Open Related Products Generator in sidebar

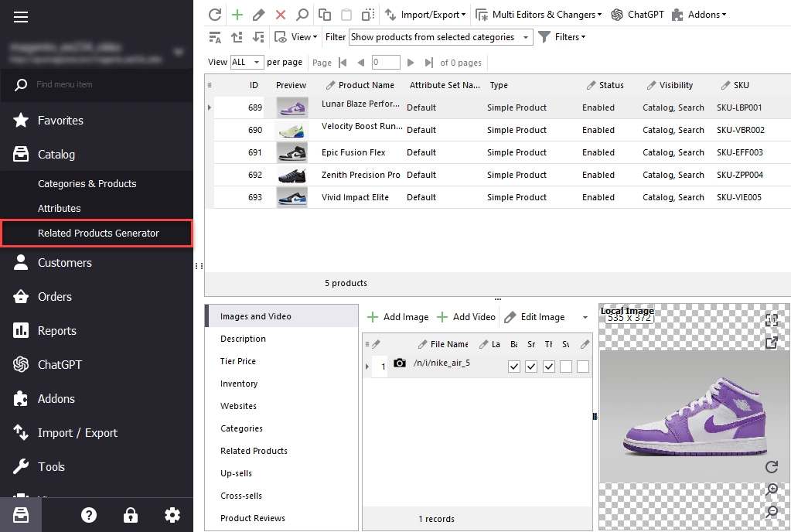(x=97, y=233)
